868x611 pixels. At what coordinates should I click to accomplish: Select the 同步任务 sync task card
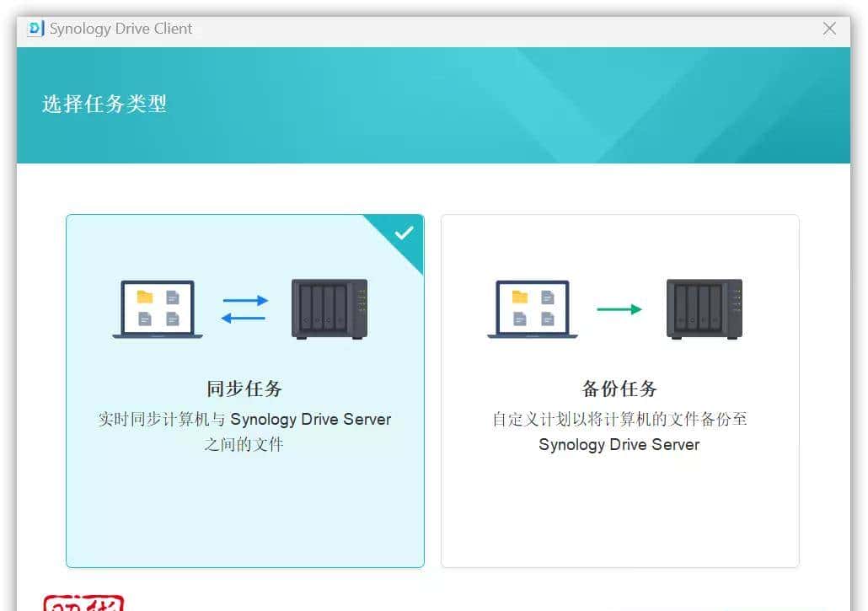(244, 391)
